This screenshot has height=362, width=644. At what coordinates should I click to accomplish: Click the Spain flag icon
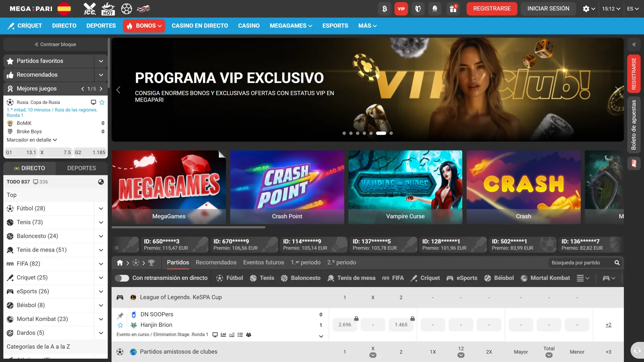[x=64, y=9]
